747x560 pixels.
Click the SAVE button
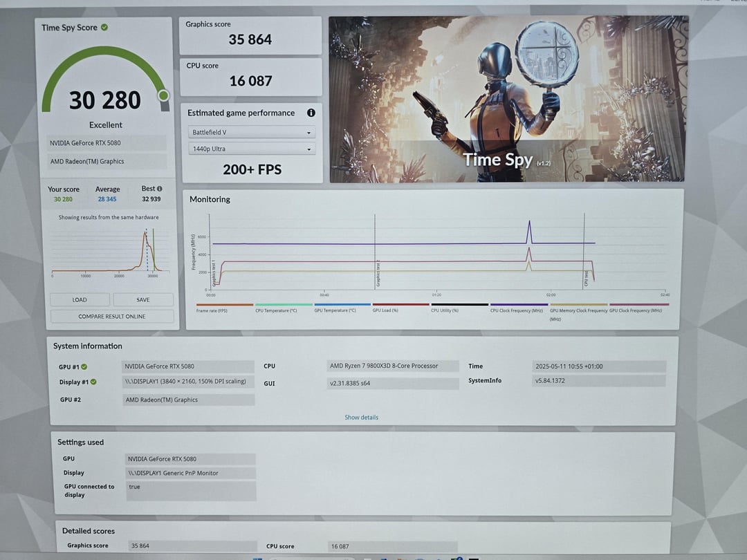143,299
